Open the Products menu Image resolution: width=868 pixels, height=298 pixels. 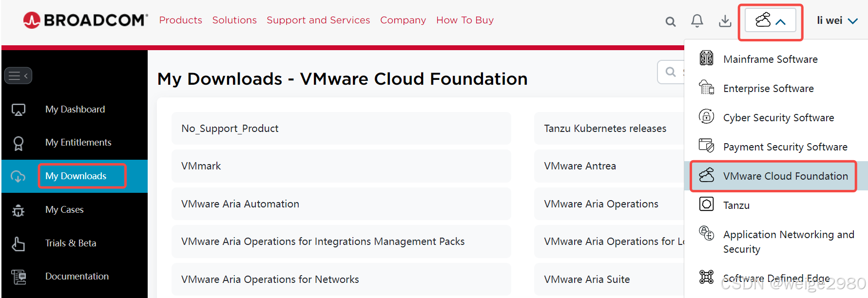pyautogui.click(x=180, y=20)
